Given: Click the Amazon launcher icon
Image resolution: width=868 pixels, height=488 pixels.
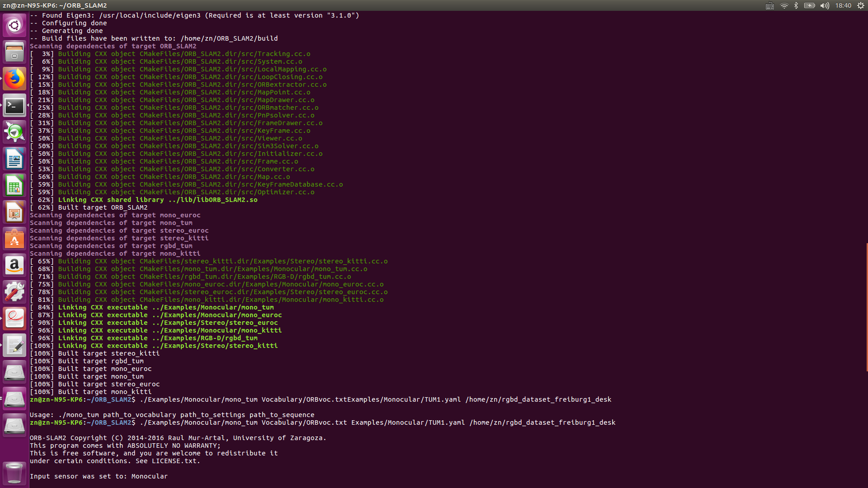Looking at the screenshot, I should 14,266.
